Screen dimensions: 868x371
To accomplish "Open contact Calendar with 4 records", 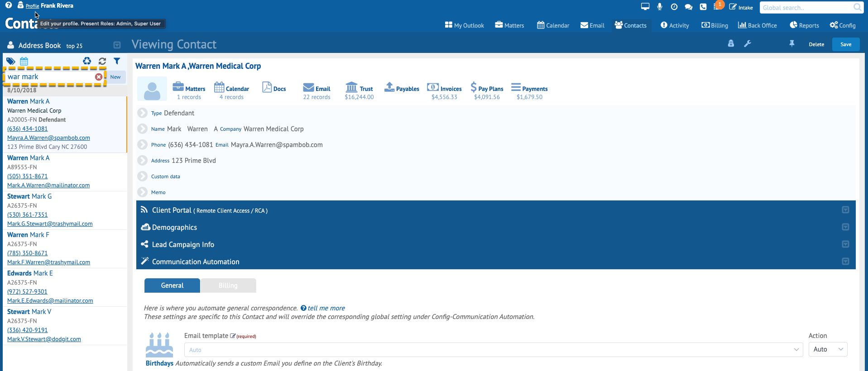I will 231,91.
